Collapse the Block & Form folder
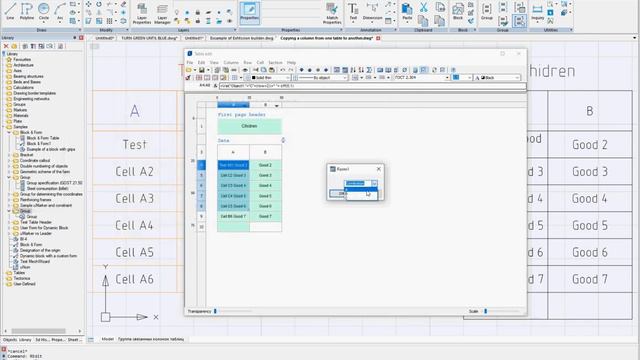Viewport: 640px width, 360px height. pos(9,133)
